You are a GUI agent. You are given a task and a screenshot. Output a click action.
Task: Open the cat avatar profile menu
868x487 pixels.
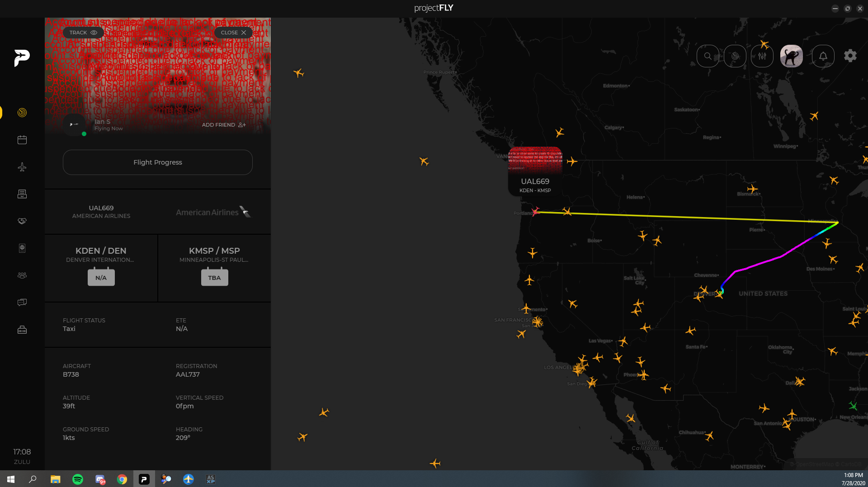tap(792, 56)
